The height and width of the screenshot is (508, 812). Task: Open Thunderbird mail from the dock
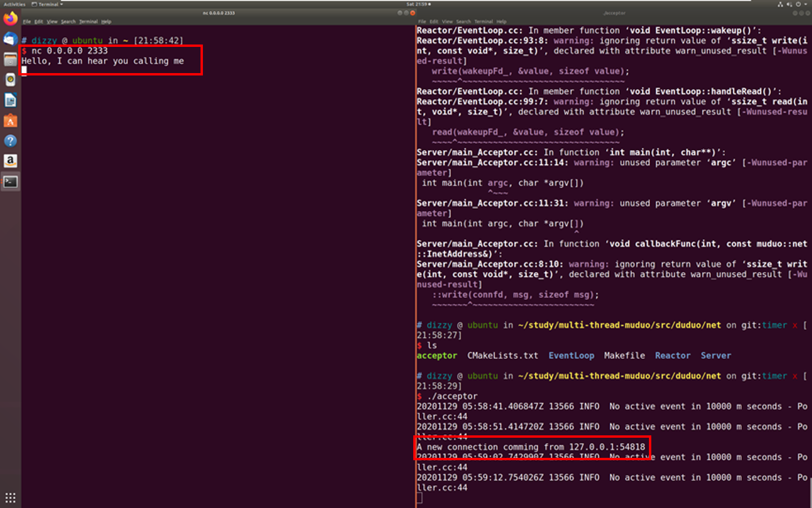coord(10,39)
